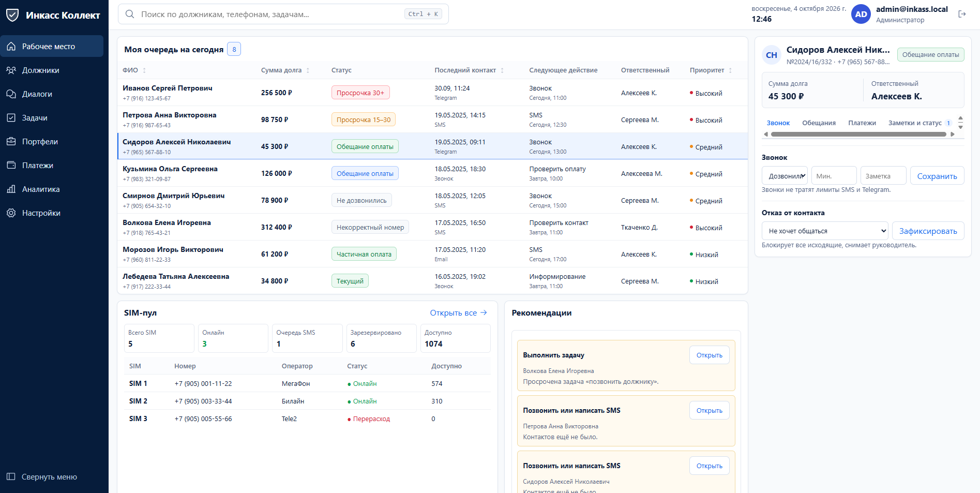Click the Аналитика bar chart icon
This screenshot has height=493, width=980.
[x=11, y=189]
